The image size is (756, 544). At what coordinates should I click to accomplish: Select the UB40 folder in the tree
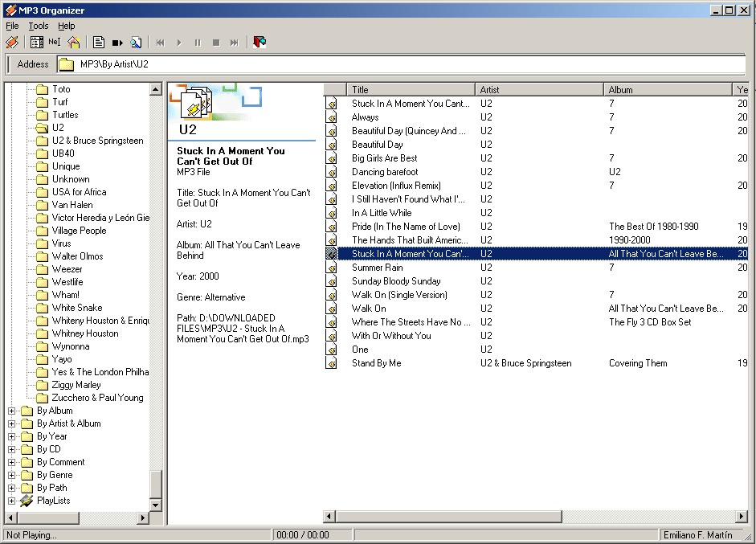[x=63, y=153]
